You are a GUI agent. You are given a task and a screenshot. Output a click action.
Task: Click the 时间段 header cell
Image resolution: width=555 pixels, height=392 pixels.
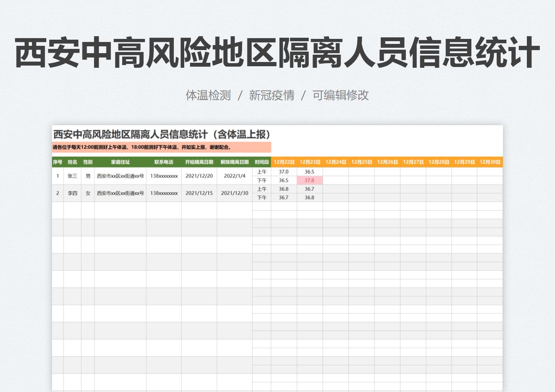262,162
